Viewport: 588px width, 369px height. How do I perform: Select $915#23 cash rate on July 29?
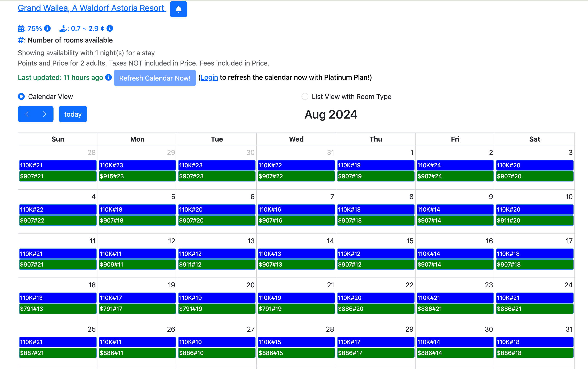click(x=137, y=176)
